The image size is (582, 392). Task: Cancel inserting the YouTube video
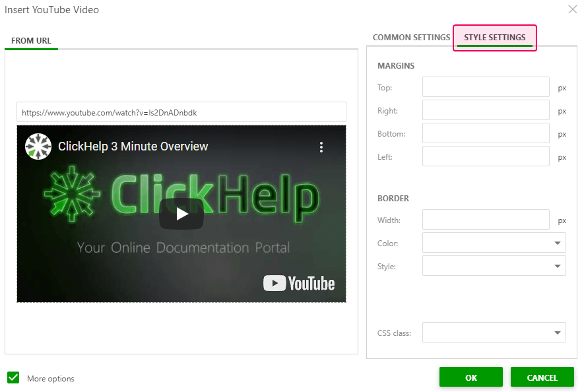pos(542,377)
